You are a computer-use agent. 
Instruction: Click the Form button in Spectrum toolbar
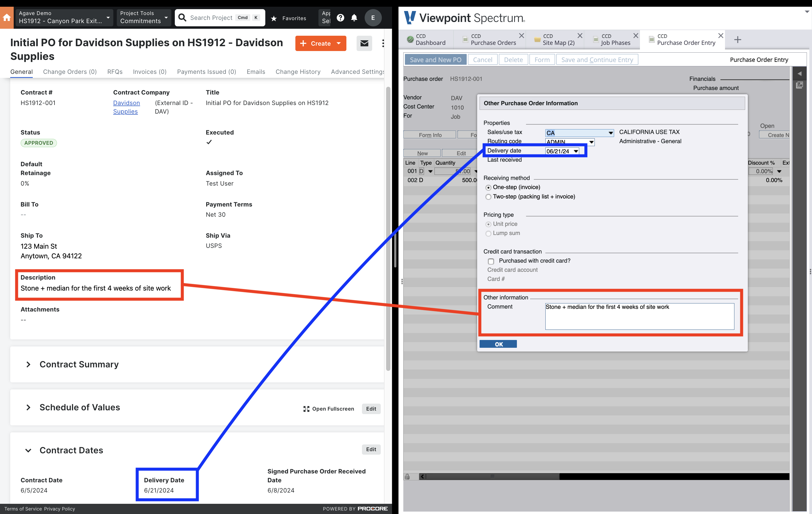pos(542,60)
